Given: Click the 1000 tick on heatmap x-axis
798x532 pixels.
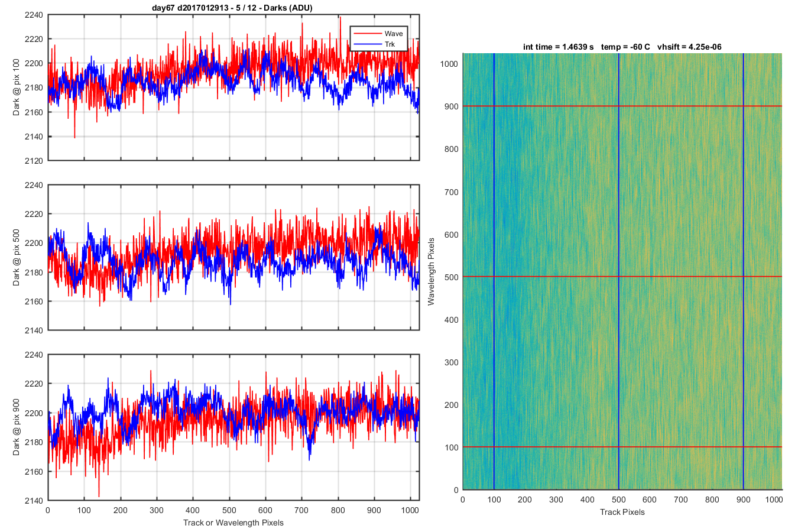Looking at the screenshot, I should point(774,499).
